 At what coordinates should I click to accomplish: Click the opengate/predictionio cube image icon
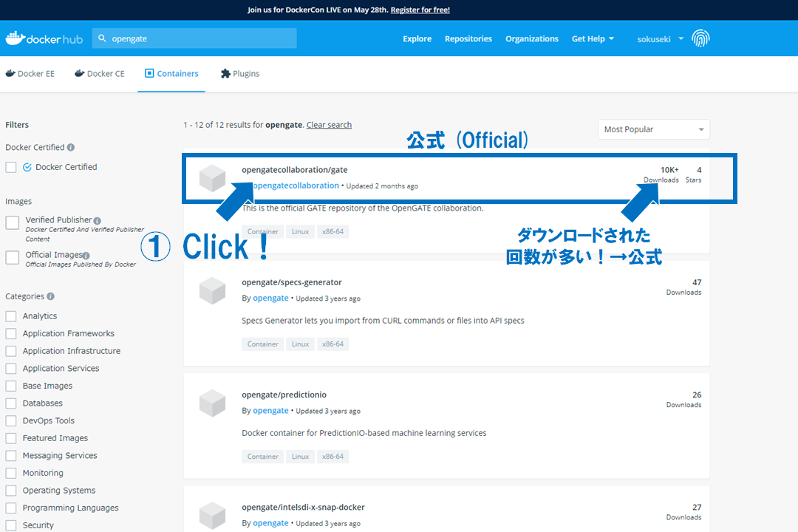click(x=212, y=403)
